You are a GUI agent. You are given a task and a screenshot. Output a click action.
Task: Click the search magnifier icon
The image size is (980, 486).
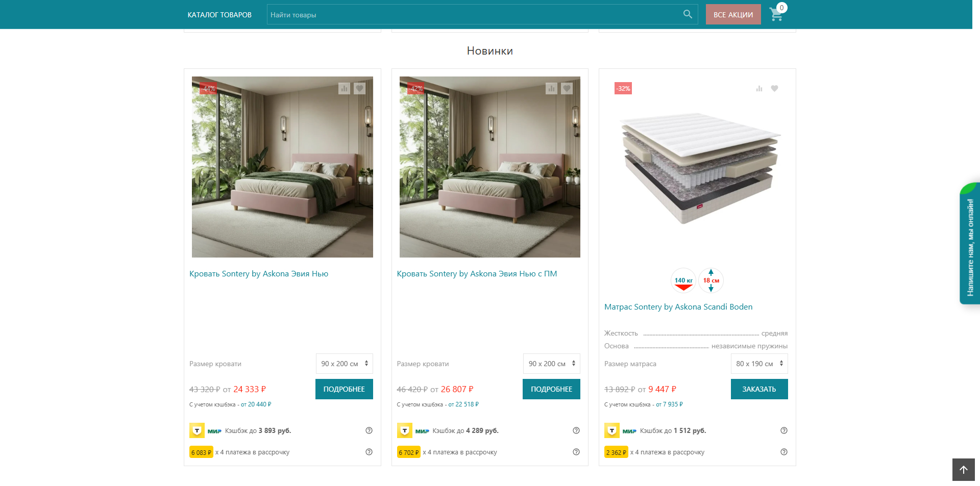tap(688, 14)
